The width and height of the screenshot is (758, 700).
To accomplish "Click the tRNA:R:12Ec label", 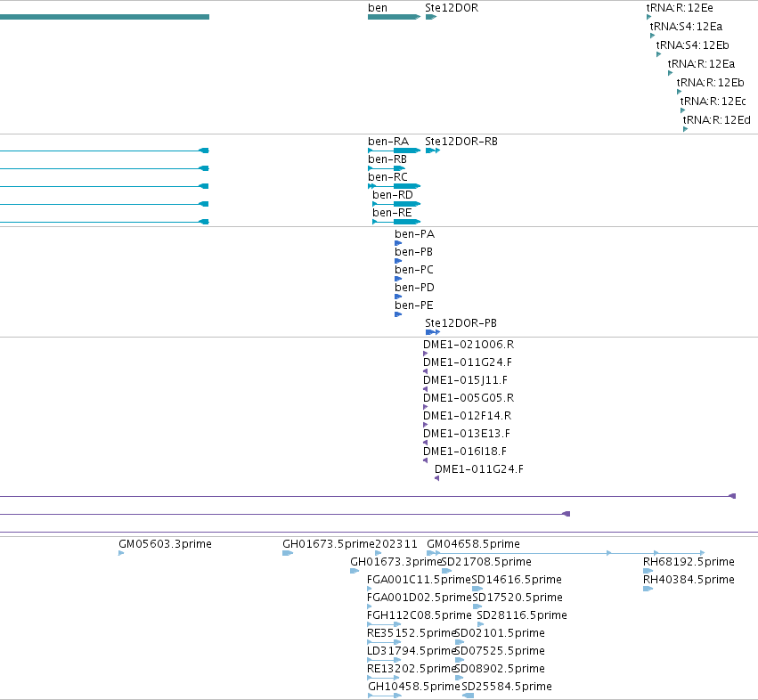I will coord(713,102).
